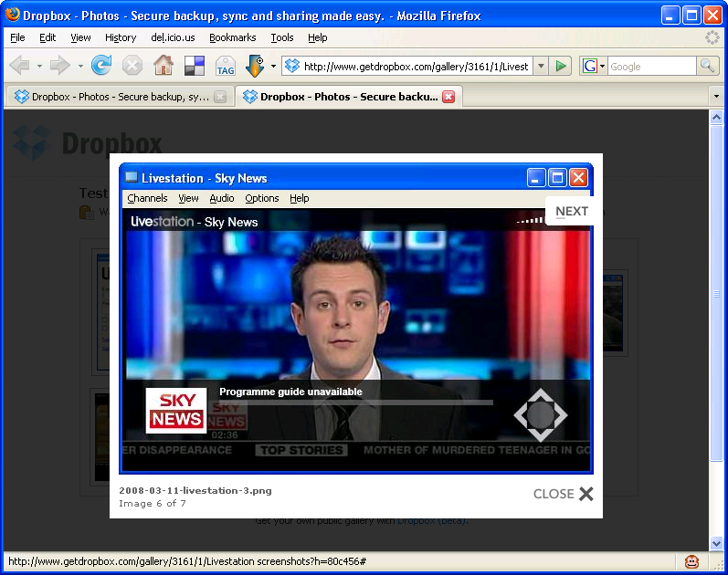Close the first Dropbox tab

tap(220, 97)
